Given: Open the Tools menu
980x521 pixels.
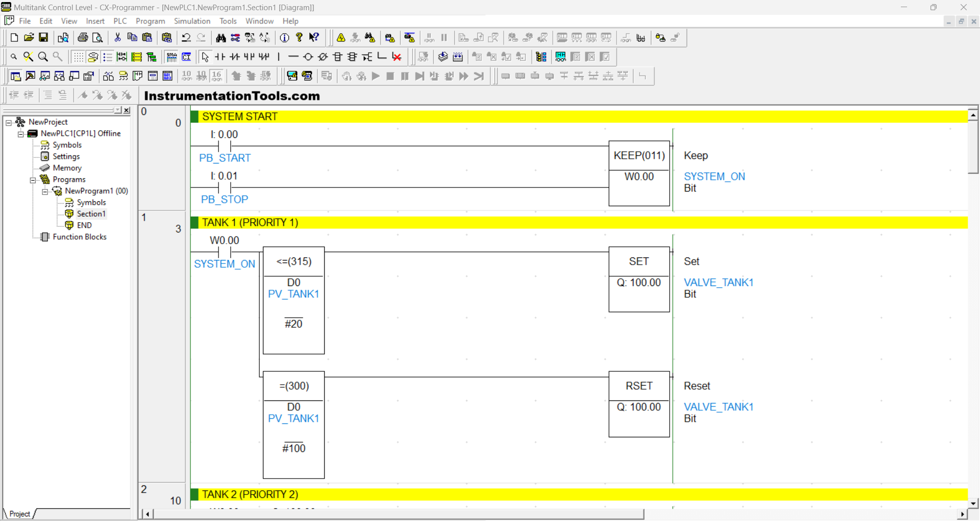Looking at the screenshot, I should pos(228,21).
